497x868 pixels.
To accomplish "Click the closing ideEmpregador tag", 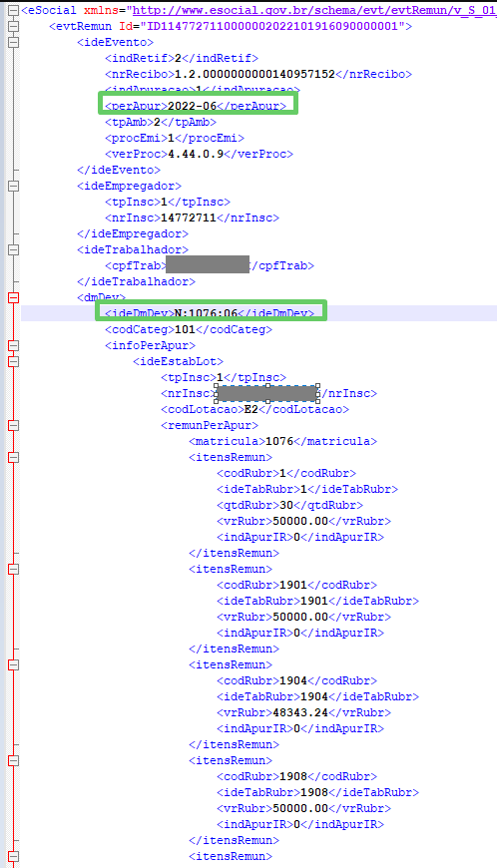I will tap(133, 233).
